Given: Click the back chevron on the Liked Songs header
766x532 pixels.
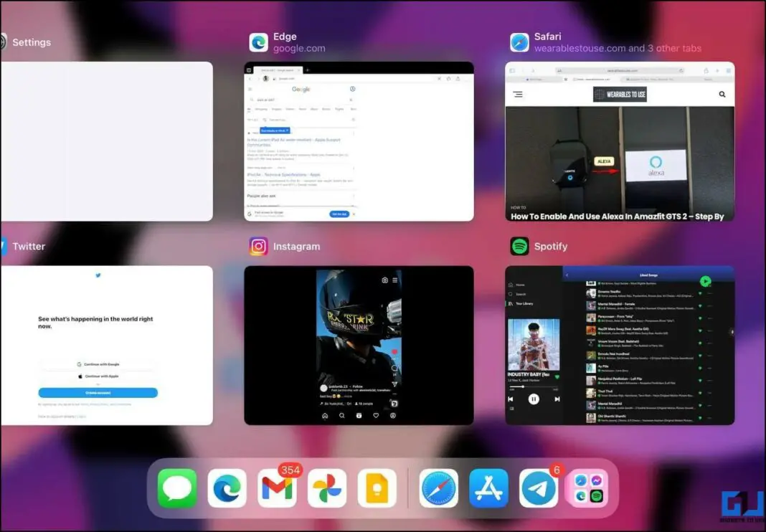Looking at the screenshot, I should [x=567, y=275].
